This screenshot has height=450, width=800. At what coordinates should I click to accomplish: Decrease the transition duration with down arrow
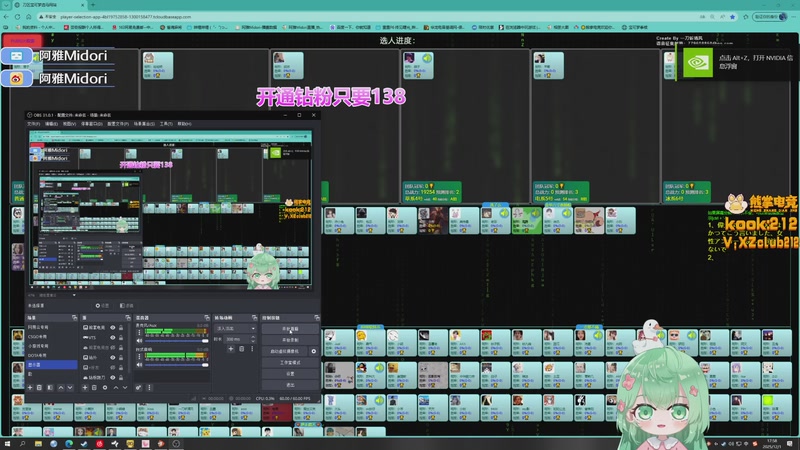click(253, 341)
